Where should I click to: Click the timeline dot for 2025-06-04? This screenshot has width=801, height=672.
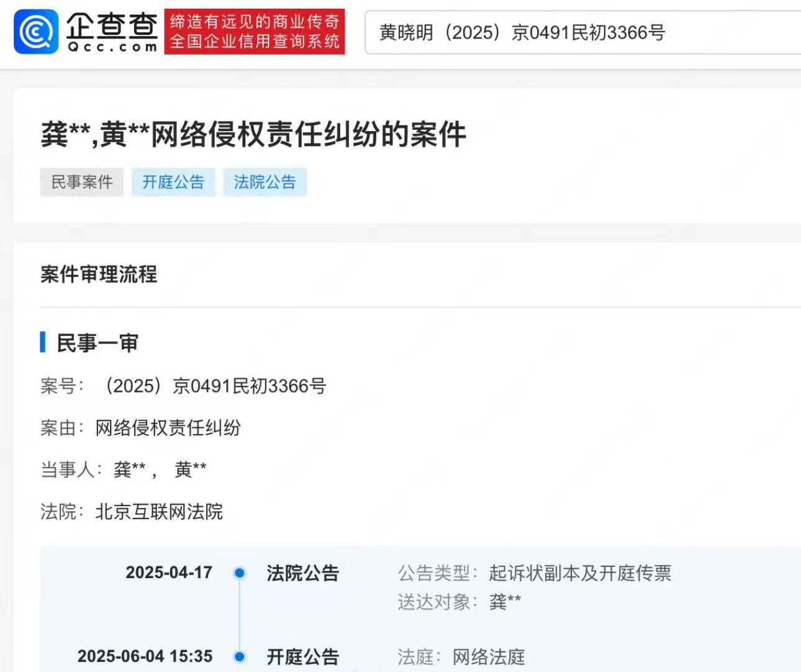click(238, 656)
